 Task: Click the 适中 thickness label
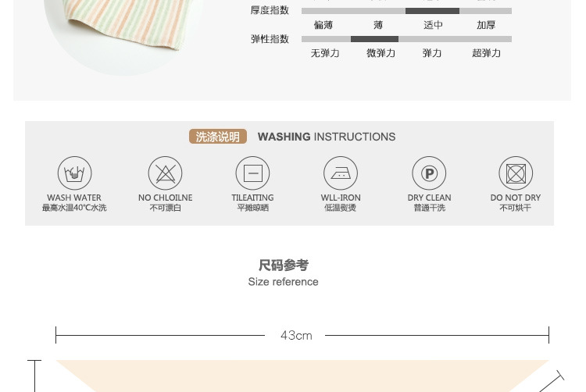point(433,25)
